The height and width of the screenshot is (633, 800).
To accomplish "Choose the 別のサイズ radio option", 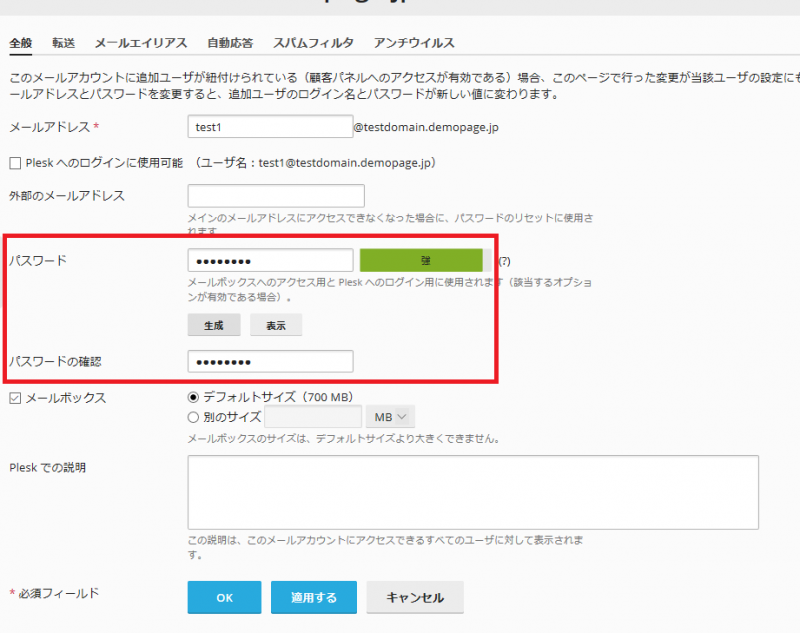I will [194, 417].
